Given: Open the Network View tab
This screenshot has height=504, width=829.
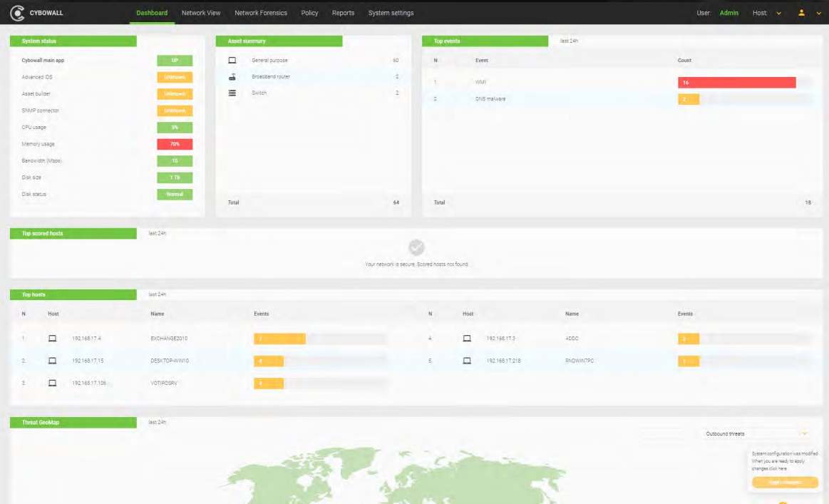Looking at the screenshot, I should [201, 13].
